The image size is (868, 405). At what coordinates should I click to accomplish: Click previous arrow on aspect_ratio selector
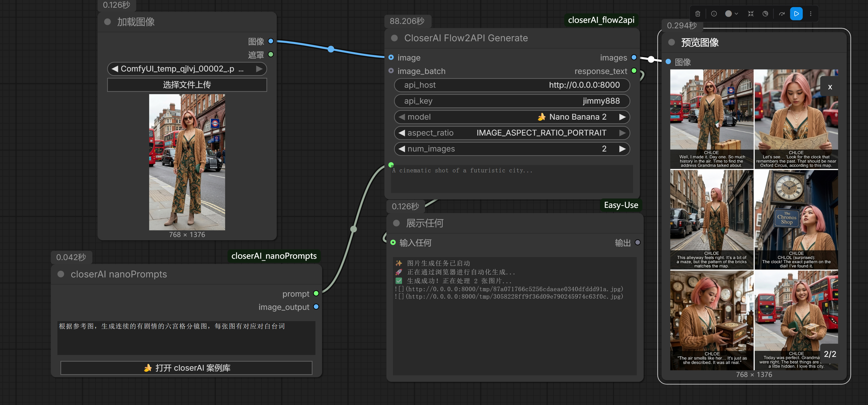[402, 133]
